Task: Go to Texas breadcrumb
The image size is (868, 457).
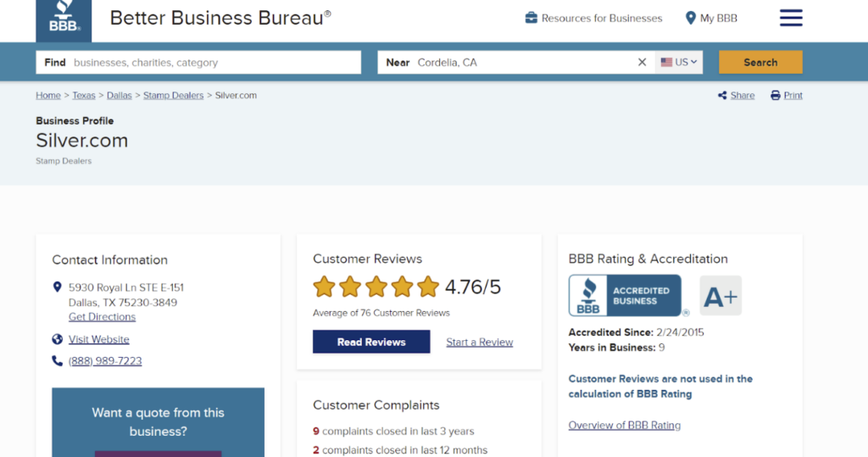Action: tap(84, 95)
